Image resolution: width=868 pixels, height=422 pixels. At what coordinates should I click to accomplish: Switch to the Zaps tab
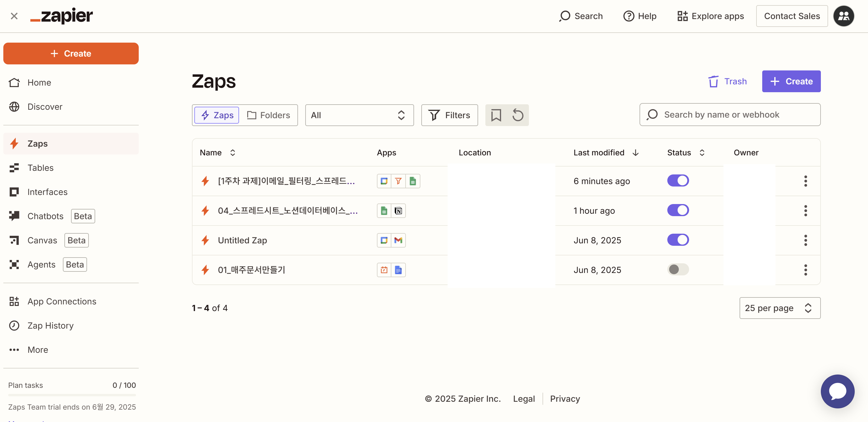coord(217,115)
